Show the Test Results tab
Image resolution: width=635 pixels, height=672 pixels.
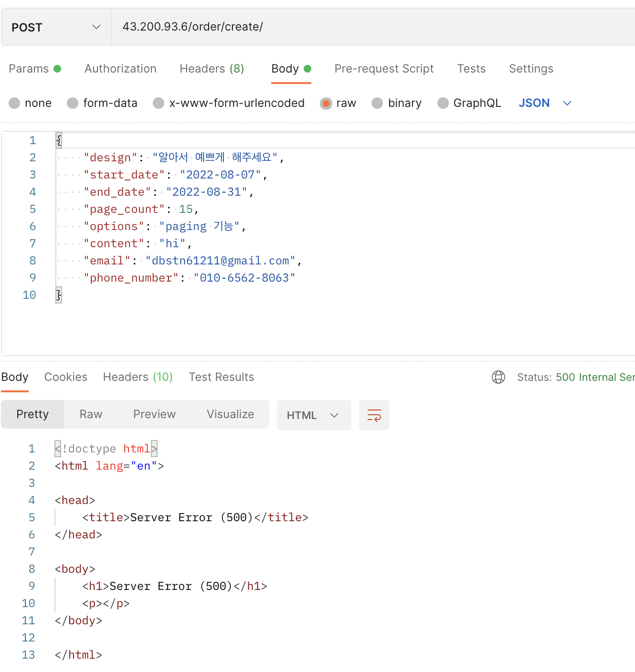[222, 377]
